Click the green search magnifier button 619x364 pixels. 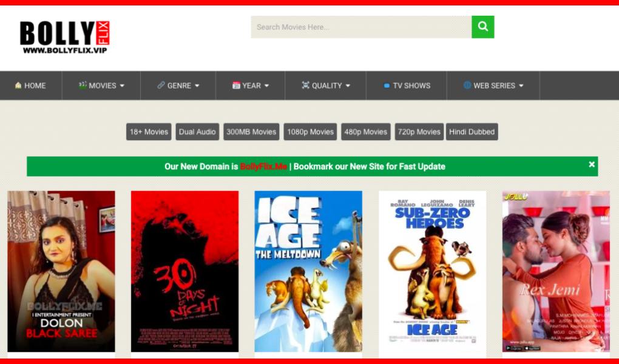point(483,27)
